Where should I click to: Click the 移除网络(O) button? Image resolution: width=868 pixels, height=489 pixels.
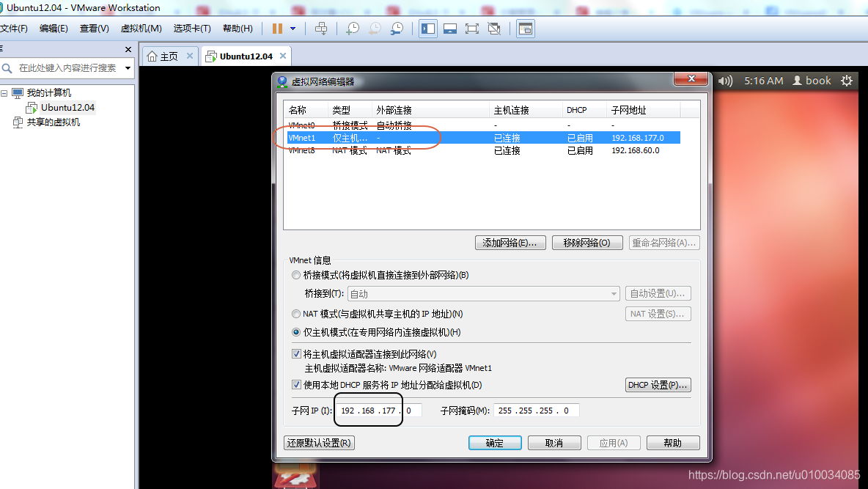(586, 243)
